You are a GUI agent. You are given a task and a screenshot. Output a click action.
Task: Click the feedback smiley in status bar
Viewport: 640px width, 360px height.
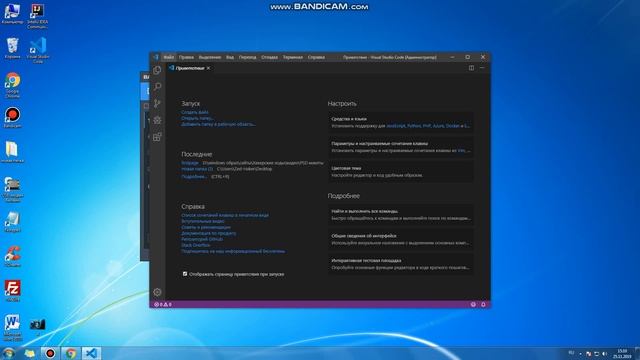(x=473, y=304)
